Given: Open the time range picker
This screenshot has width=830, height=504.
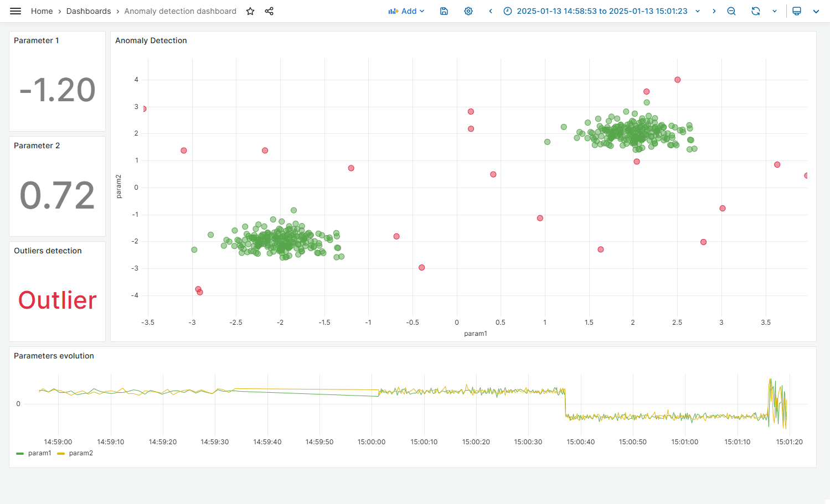Looking at the screenshot, I should click(x=601, y=11).
